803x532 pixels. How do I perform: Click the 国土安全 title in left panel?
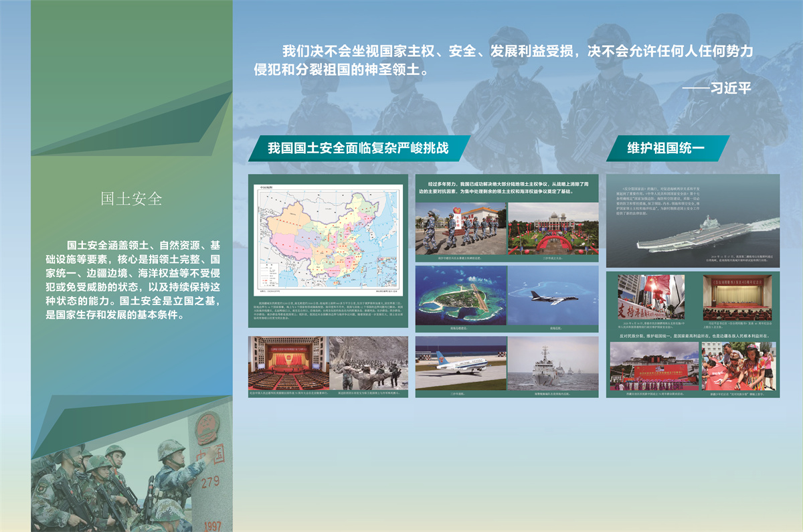tap(131, 199)
